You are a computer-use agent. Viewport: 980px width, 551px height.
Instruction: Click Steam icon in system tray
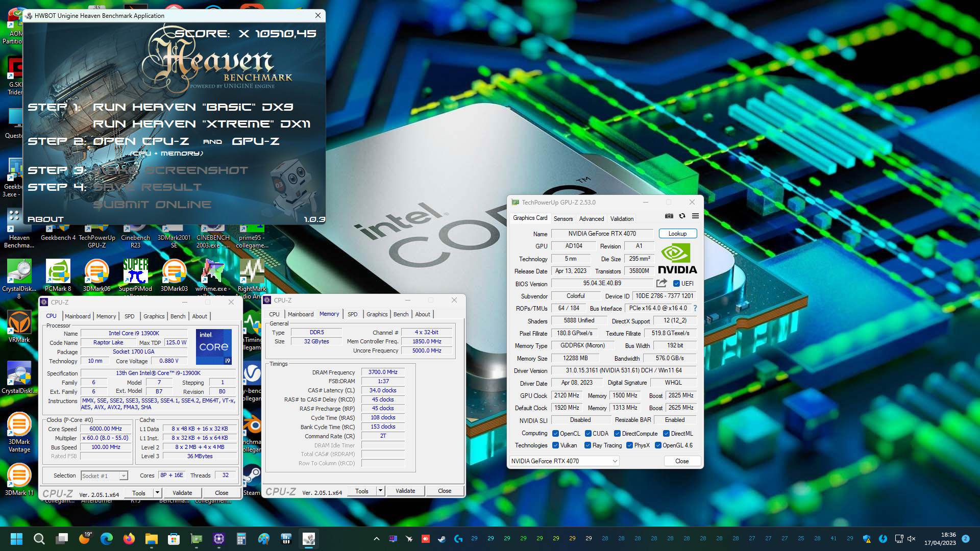pos(442,539)
